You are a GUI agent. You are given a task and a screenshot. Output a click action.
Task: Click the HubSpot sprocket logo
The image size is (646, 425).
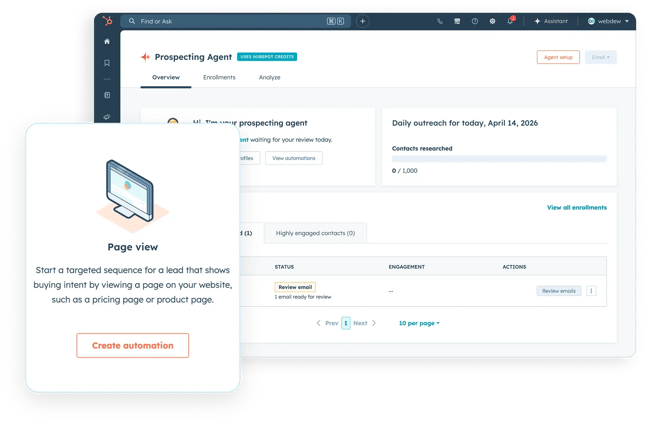click(108, 21)
